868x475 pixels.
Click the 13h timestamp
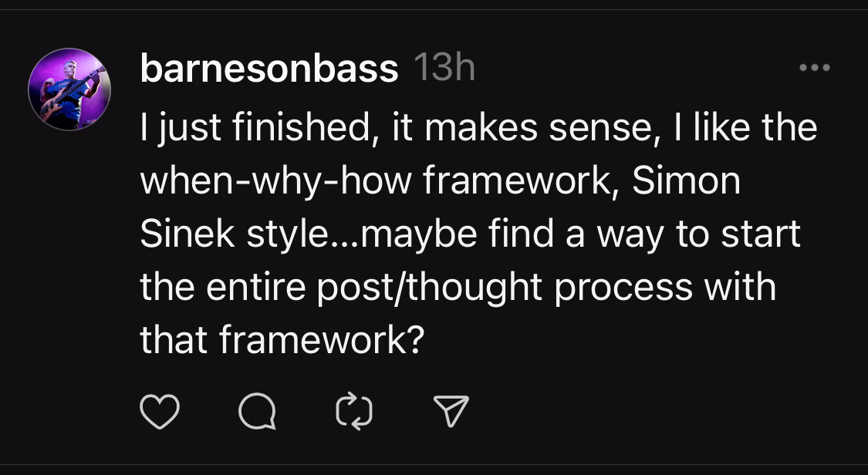point(444,70)
